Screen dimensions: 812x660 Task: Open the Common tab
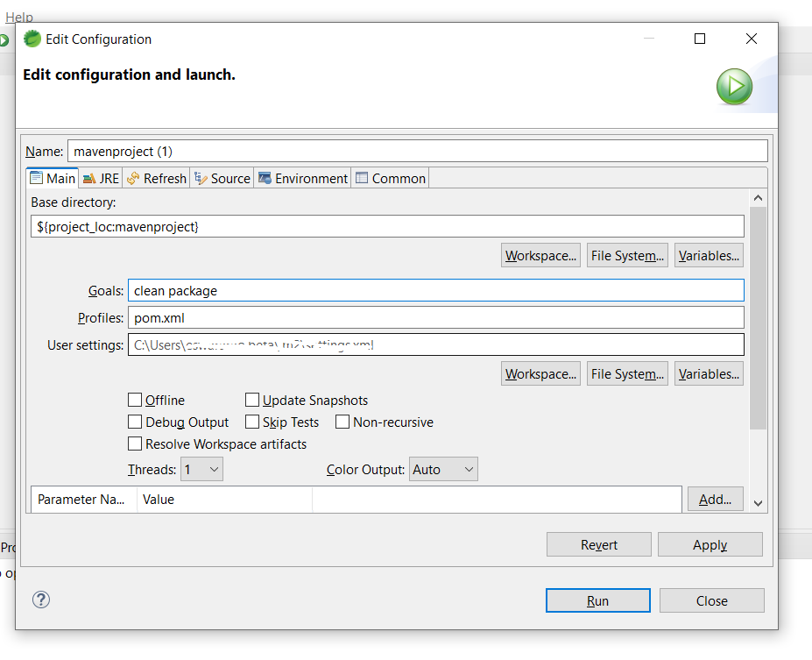point(391,178)
